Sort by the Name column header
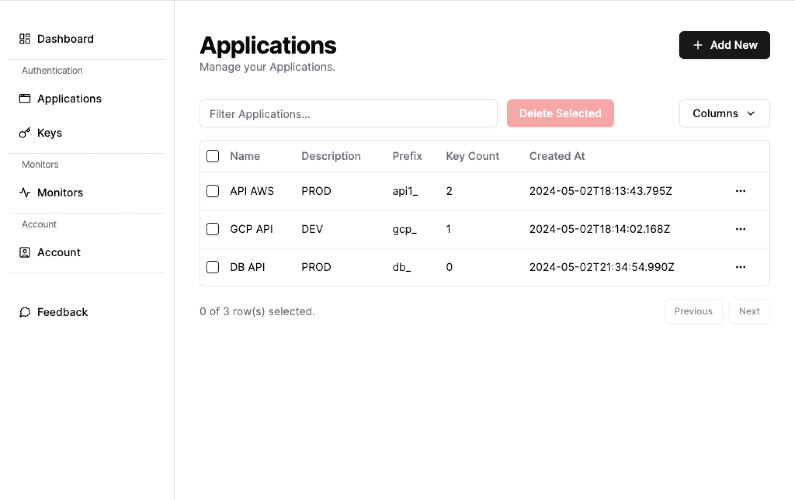The image size is (795, 500). (x=245, y=156)
